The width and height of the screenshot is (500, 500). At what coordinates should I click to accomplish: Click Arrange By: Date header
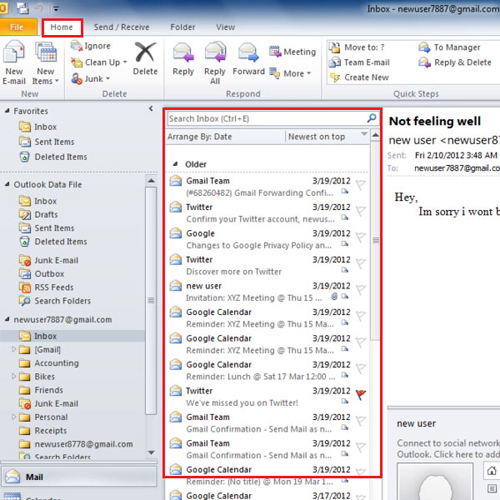coord(200,137)
